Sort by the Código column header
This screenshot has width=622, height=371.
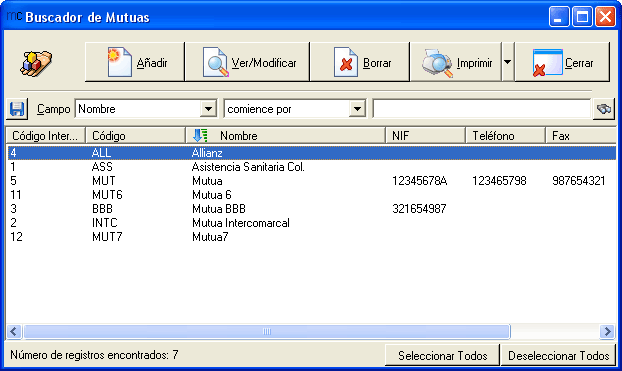coord(135,136)
